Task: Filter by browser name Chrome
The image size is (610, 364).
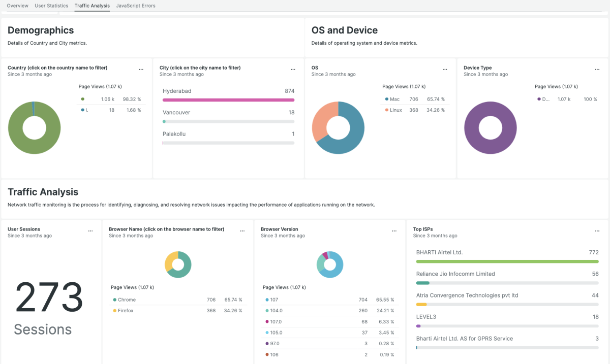Action: pos(127,300)
